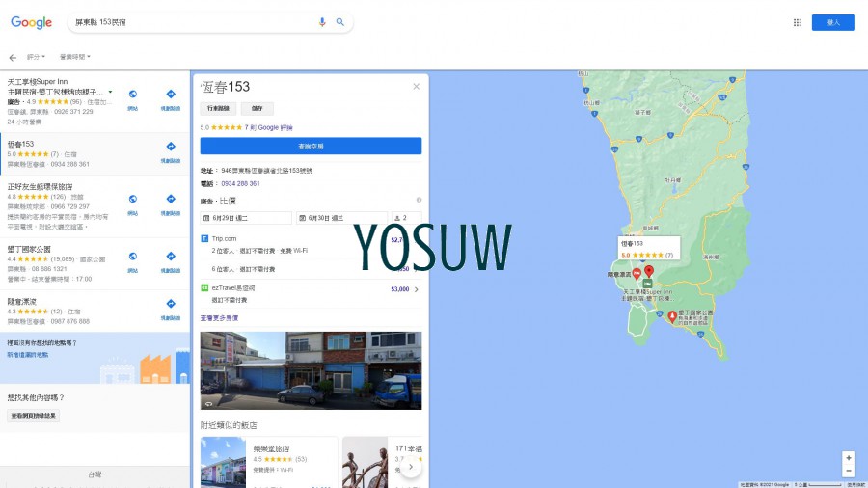Open the Google apps grid
Image resolution: width=868 pixels, height=488 pixels.
click(x=797, y=22)
